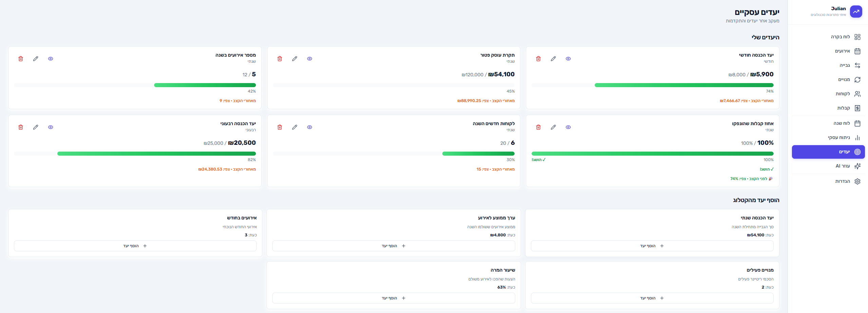The height and width of the screenshot is (313, 868).
Task: Open הגדרות settings page
Action: coord(828,181)
